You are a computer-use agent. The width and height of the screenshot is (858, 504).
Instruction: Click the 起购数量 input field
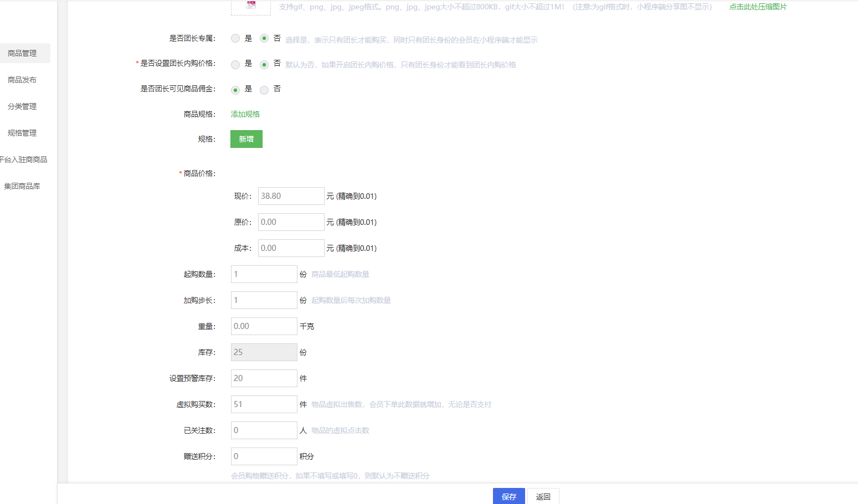coord(264,274)
